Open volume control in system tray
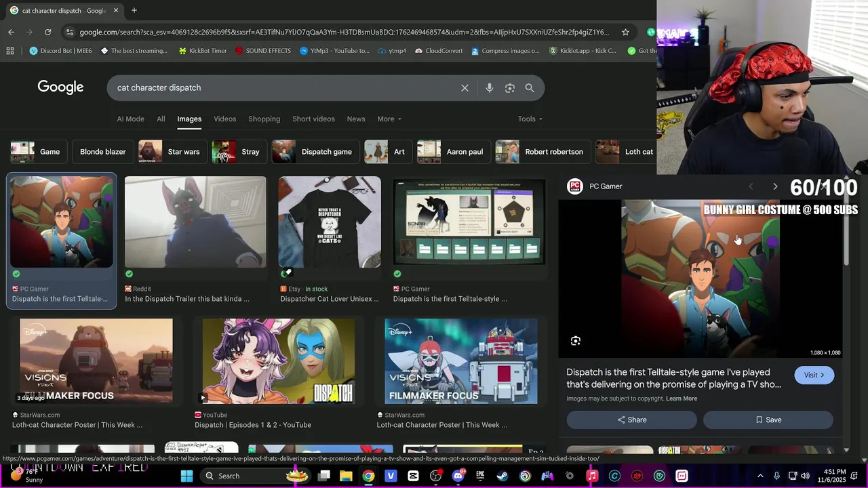 pyautogui.click(x=805, y=476)
